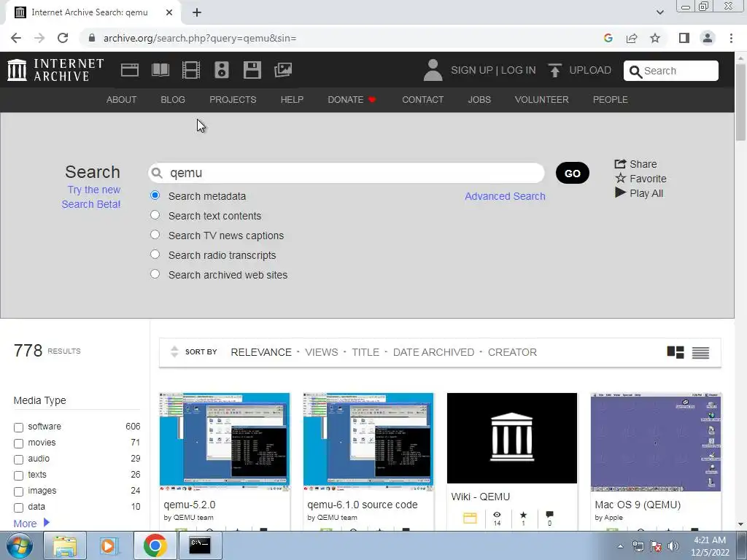Check the movies media type checkbox
747x560 pixels.
click(18, 443)
